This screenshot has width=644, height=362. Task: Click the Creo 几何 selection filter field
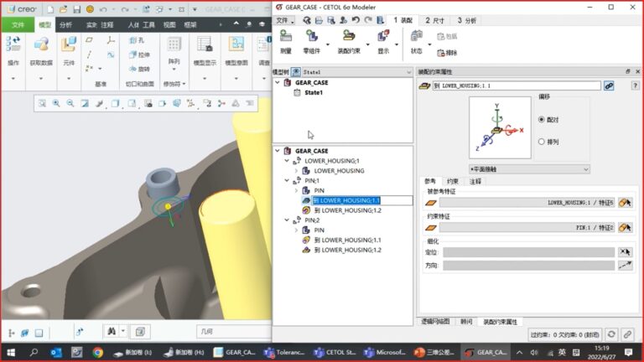click(x=233, y=331)
